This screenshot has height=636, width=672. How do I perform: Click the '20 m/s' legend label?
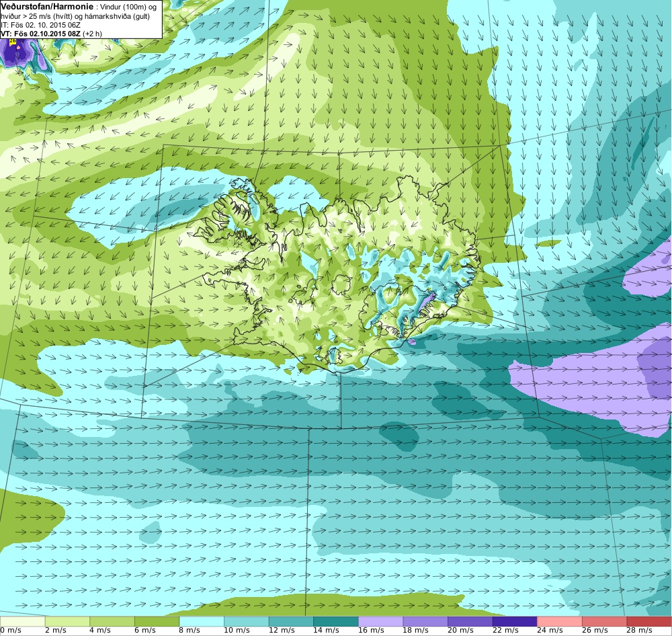(x=461, y=631)
